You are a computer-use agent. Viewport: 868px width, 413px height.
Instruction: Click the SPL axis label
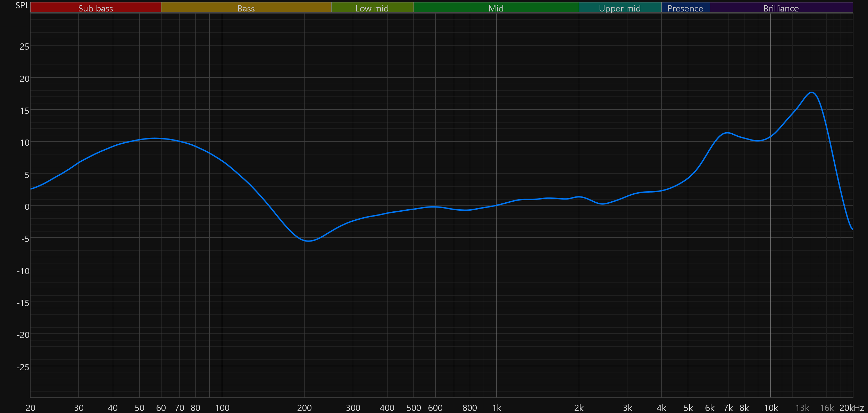click(22, 6)
